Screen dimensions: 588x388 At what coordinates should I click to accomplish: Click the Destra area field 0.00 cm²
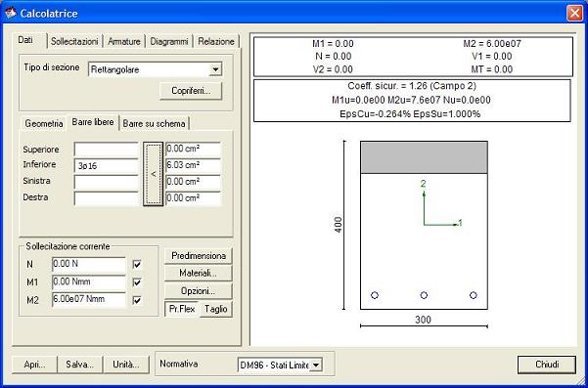pyautogui.click(x=193, y=198)
